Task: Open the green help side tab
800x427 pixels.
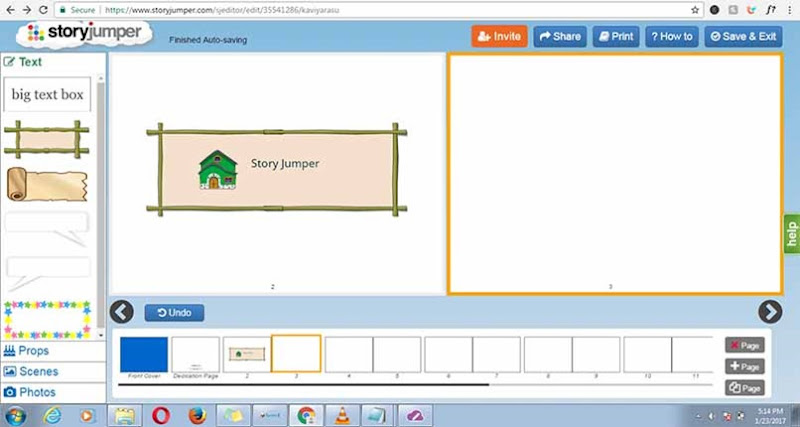Action: [792, 235]
